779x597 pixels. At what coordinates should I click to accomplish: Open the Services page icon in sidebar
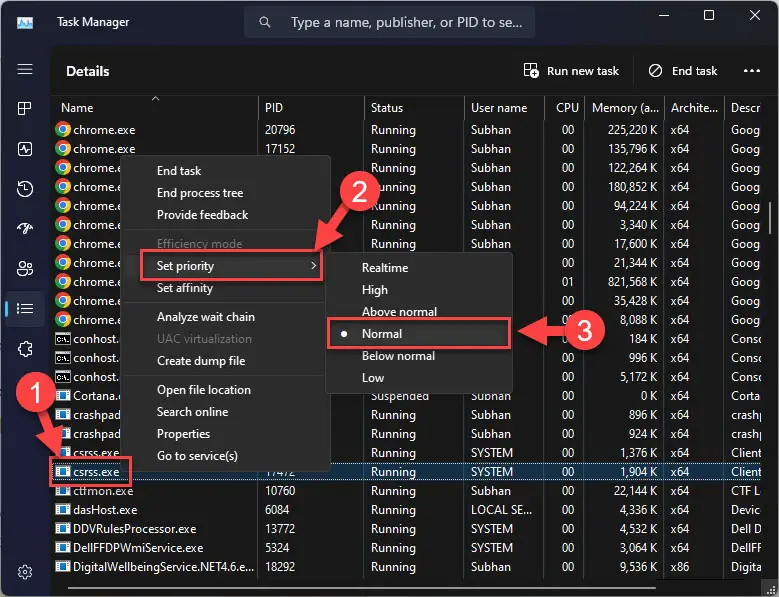25,349
